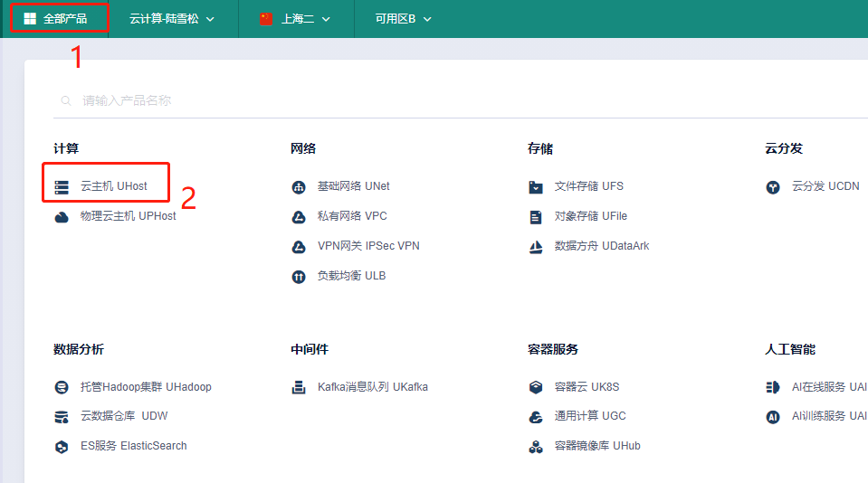Screen dimensions: 868x483
Task: Click the UPHost physical host cloud icon
Action: coord(62,217)
